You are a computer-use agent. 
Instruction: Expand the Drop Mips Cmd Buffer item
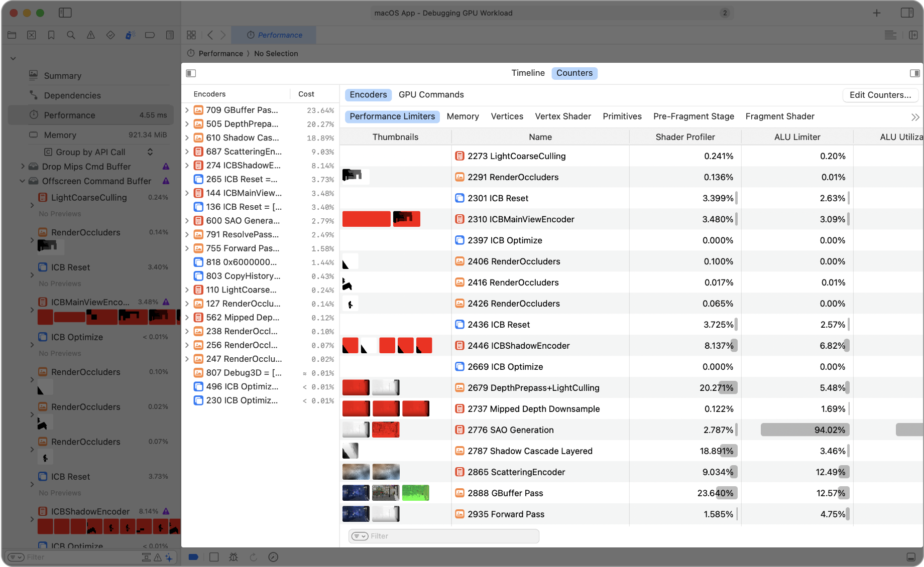tap(23, 167)
